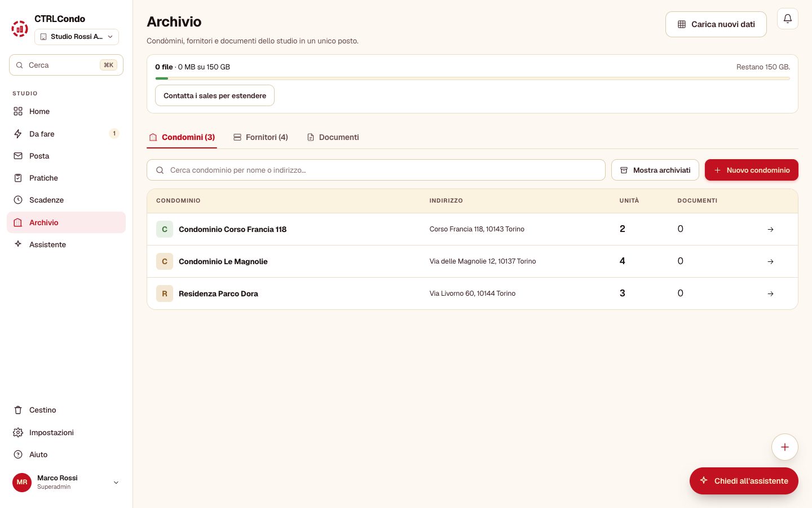
Task: Switch to Documenti tab
Action: (333, 137)
